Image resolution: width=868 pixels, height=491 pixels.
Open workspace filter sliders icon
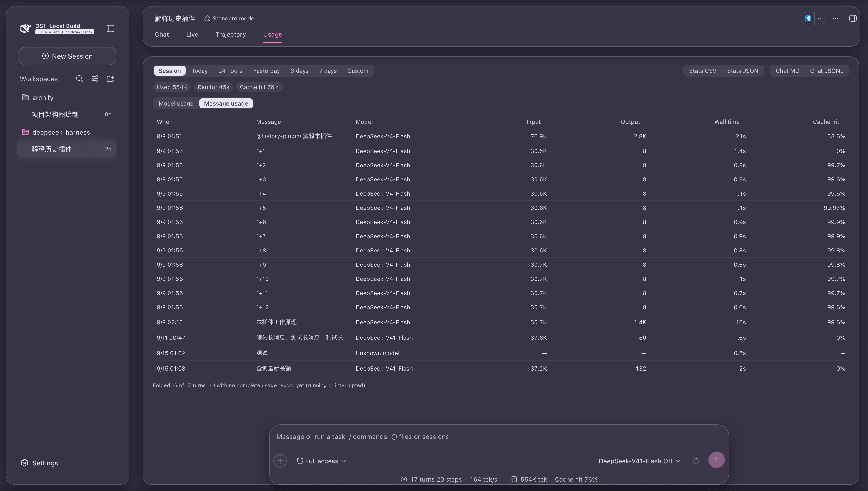[95, 79]
